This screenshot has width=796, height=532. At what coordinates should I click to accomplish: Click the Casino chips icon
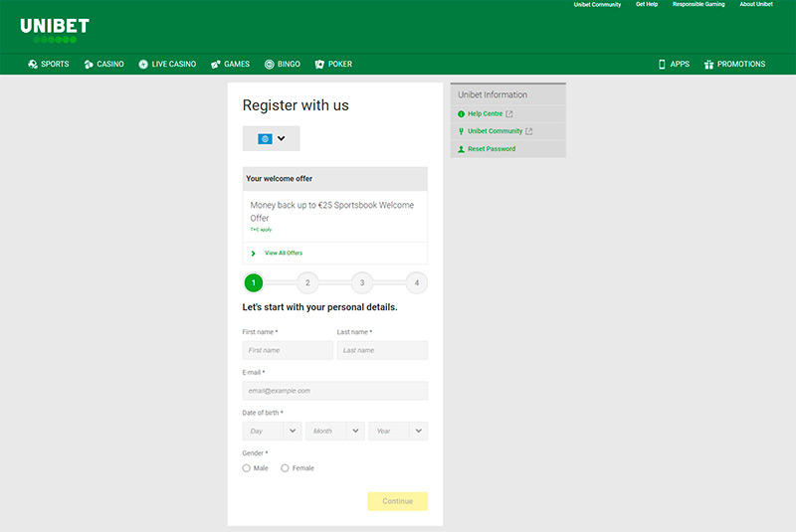click(89, 65)
